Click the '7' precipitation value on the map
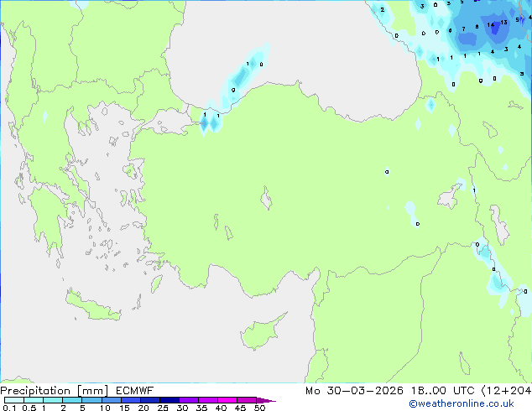 [463, 29]
